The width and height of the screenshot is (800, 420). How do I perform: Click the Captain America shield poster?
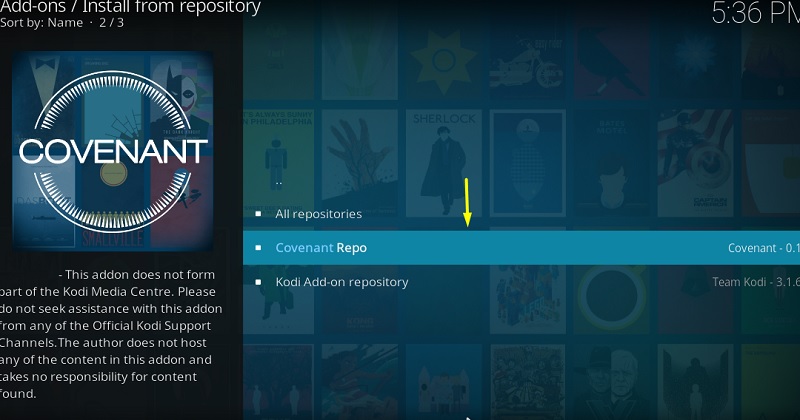click(695, 163)
